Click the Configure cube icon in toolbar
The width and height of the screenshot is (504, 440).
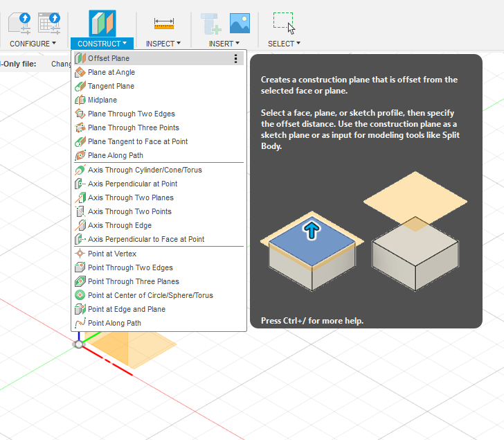19,24
